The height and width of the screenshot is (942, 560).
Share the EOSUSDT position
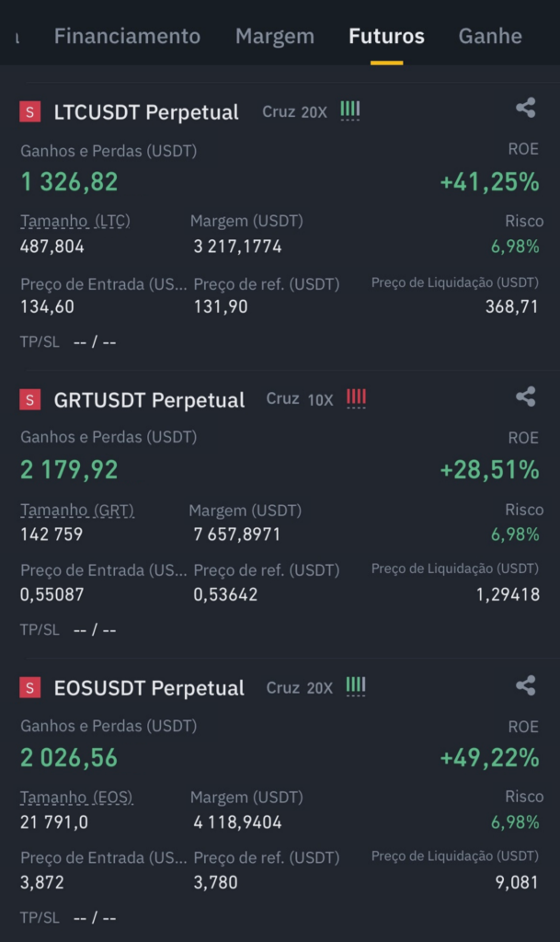click(x=525, y=685)
